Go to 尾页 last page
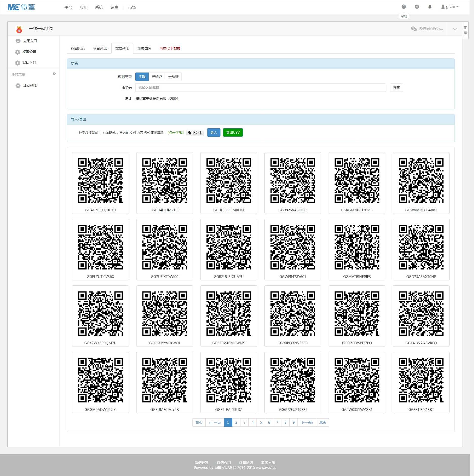 click(323, 422)
